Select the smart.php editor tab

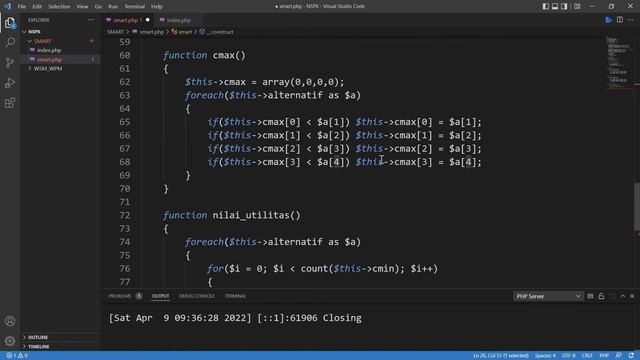[126, 20]
